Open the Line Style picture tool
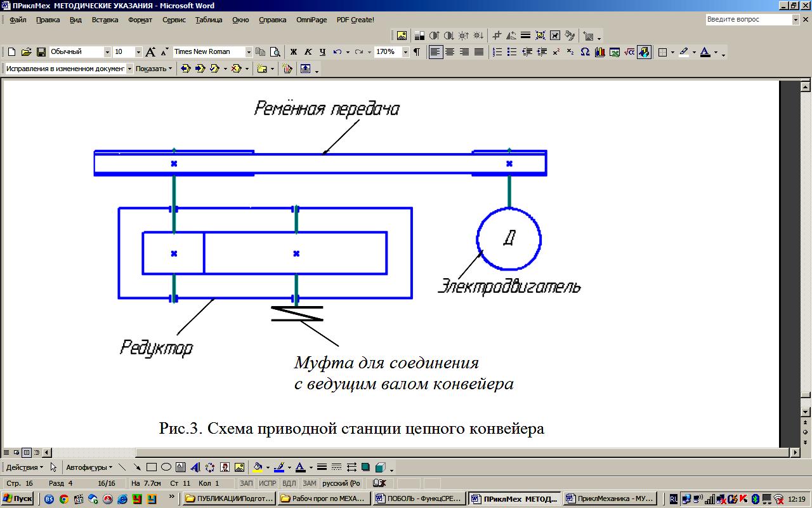Image resolution: width=812 pixels, height=508 pixels. point(525,36)
